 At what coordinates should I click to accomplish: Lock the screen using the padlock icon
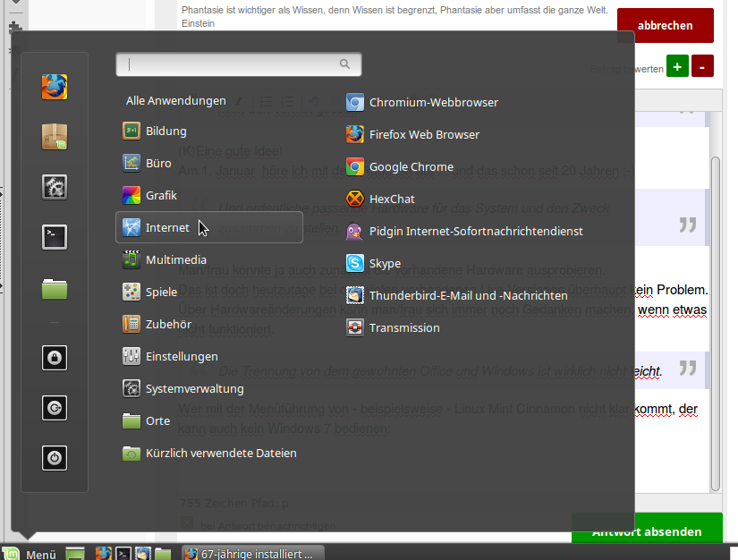point(55,358)
